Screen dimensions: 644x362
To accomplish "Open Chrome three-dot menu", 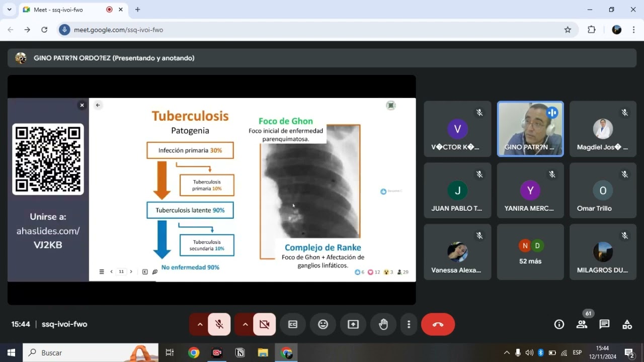I will (633, 30).
